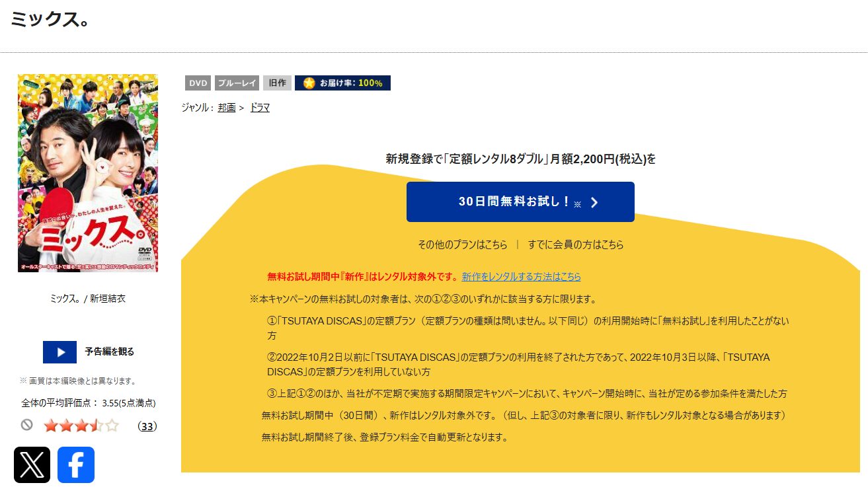Click the DVD format badge

(x=198, y=83)
